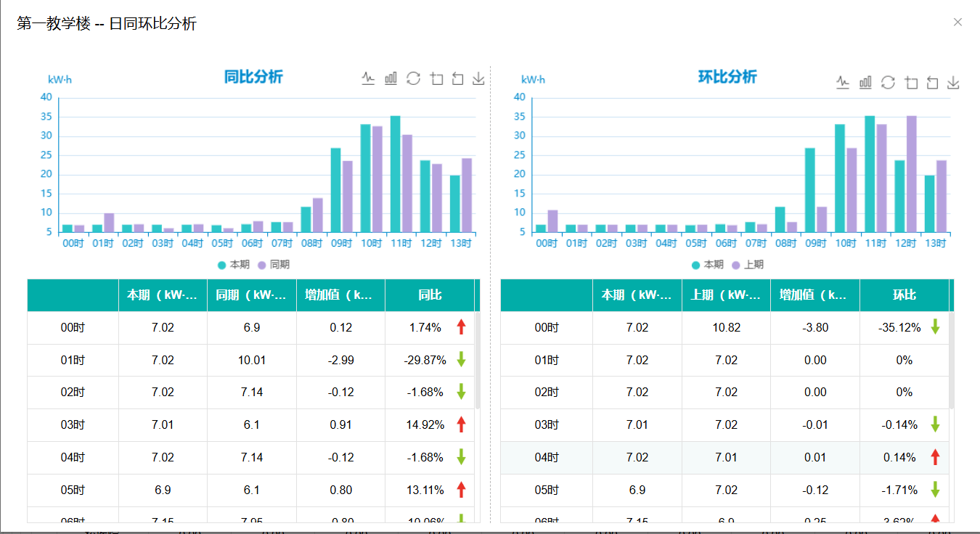Toggle 本期 legend in 环比分析 chart
980x534 pixels.
click(707, 265)
